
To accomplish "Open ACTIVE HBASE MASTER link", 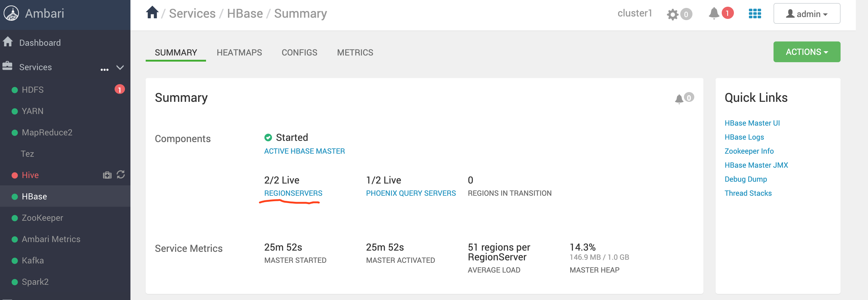I will pos(304,151).
